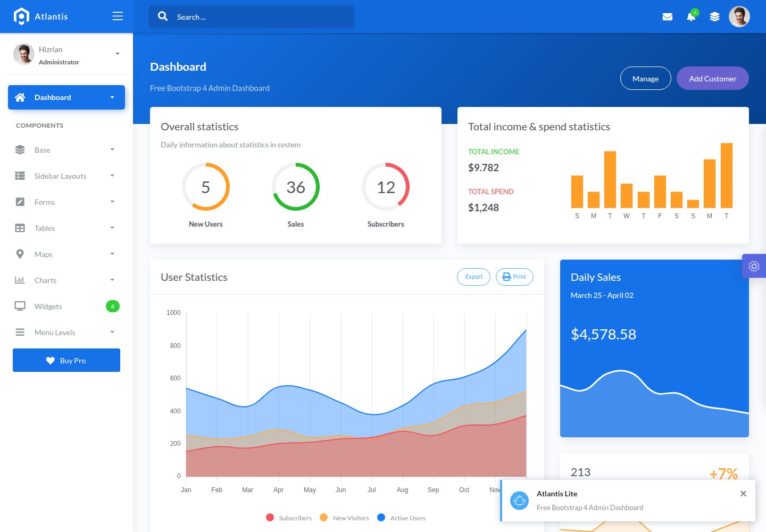Screen dimensions: 766x532
Task: Click the Tables grid icon
Action: point(20,228)
